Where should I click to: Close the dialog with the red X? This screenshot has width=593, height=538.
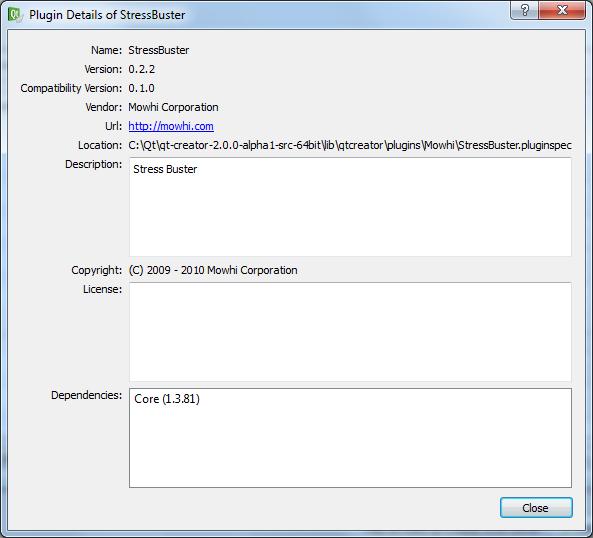point(562,10)
